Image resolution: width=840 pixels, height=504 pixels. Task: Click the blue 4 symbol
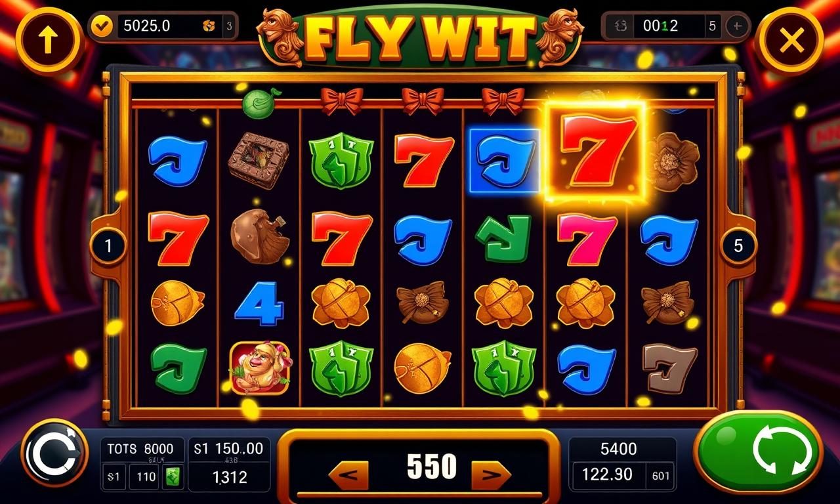pyautogui.click(x=259, y=304)
